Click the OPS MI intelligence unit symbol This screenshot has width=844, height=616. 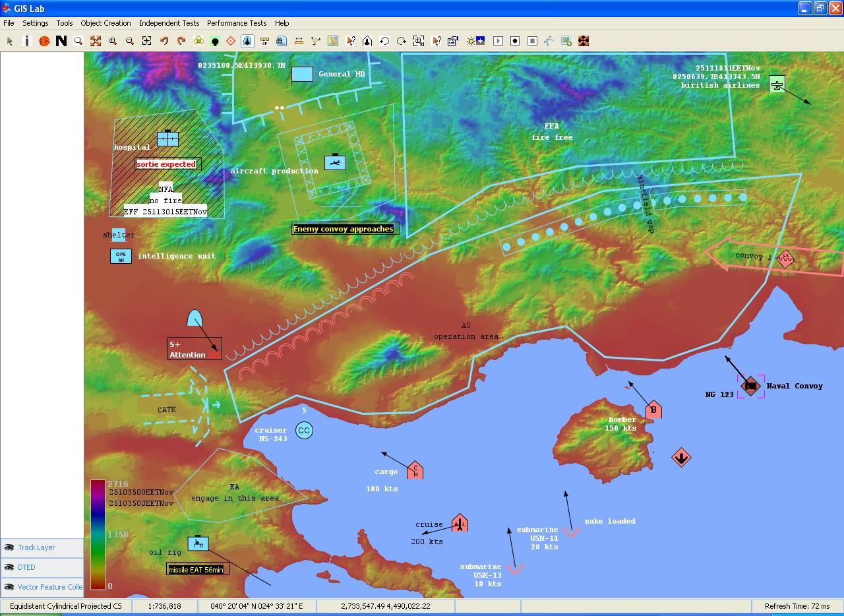tap(121, 256)
